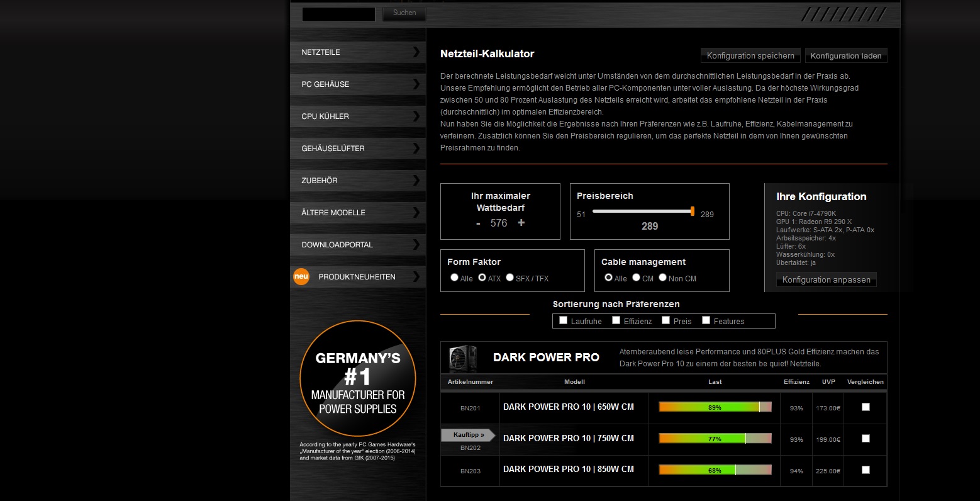The height and width of the screenshot is (501, 980).
Task: Click the Kauftipp arrow tag
Action: click(x=469, y=435)
